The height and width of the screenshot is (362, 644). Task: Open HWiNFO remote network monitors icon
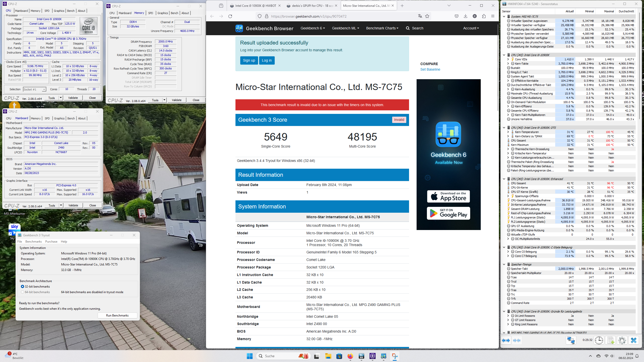(571, 340)
